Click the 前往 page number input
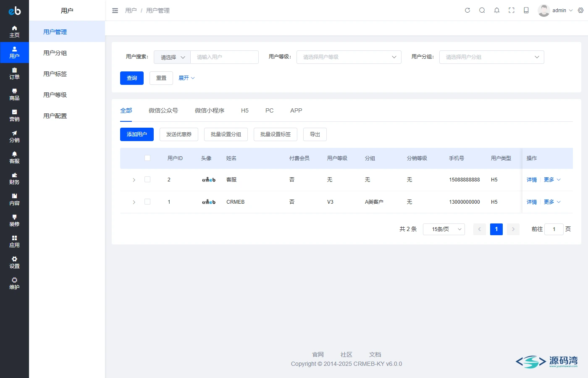 (x=554, y=229)
